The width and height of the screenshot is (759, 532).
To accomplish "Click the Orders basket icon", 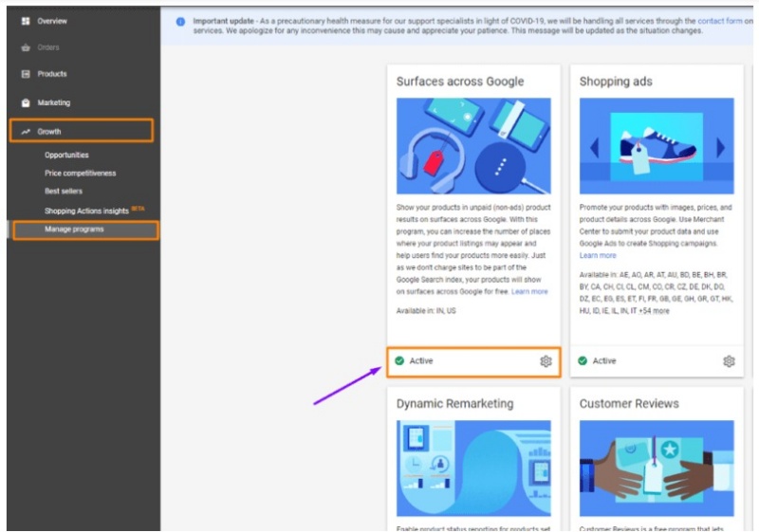I will click(26, 47).
